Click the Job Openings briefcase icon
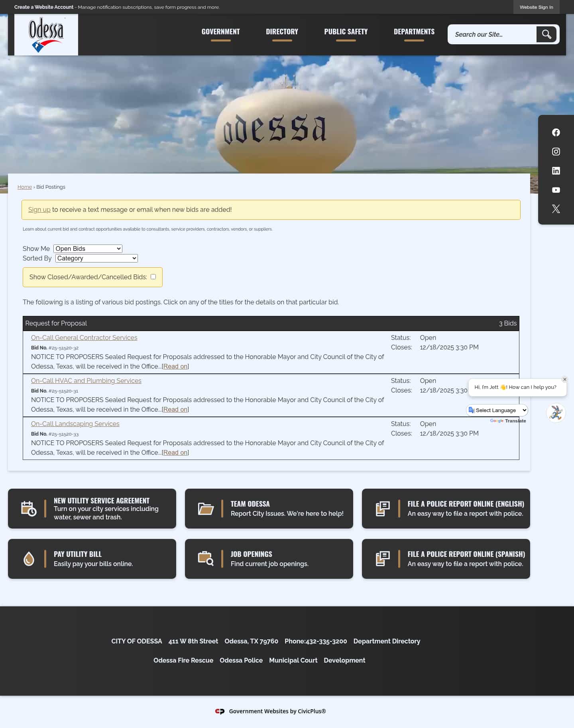574x728 pixels. [206, 558]
